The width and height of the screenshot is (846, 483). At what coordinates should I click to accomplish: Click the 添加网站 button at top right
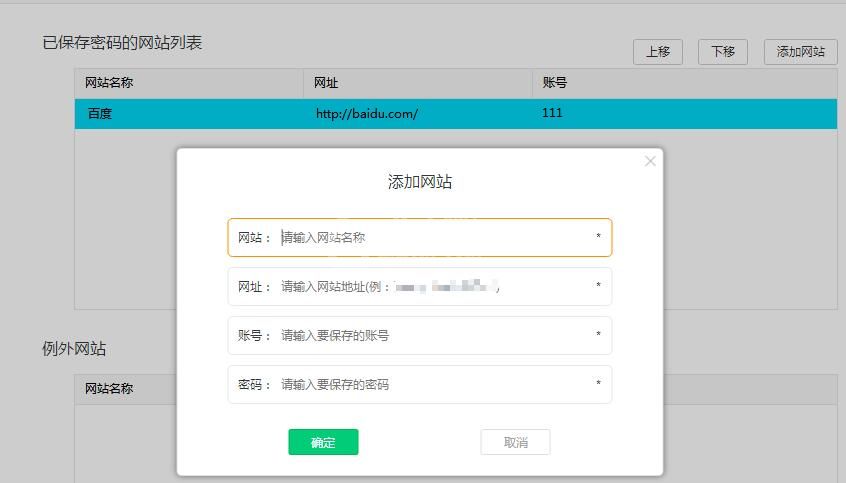801,52
